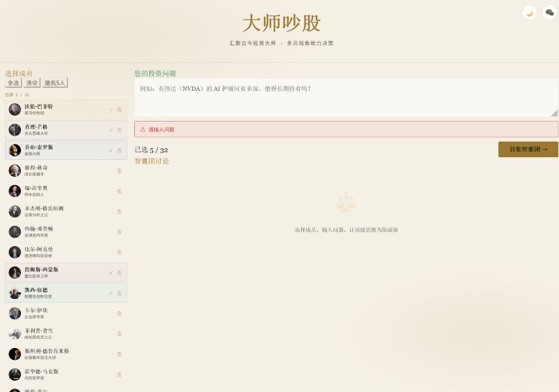Click the 霍华德·马克斯 avatar photo
This screenshot has width=559, height=392.
click(x=15, y=375)
